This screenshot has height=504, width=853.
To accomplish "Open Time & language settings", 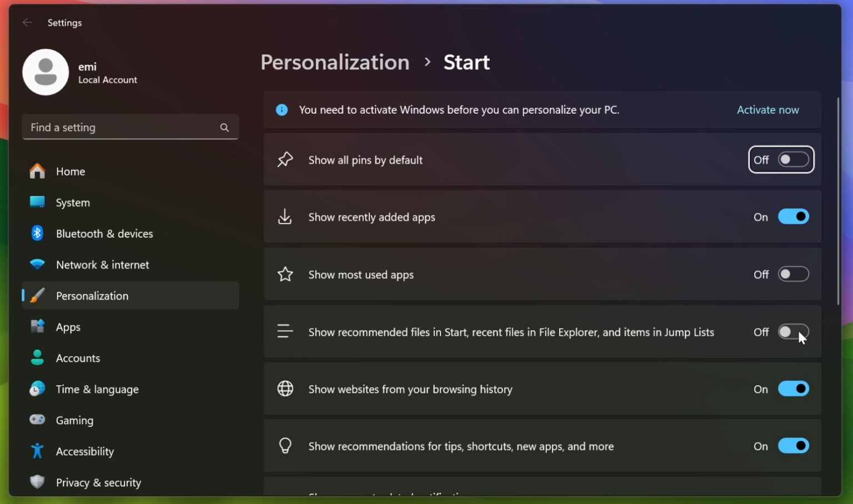I will [97, 389].
